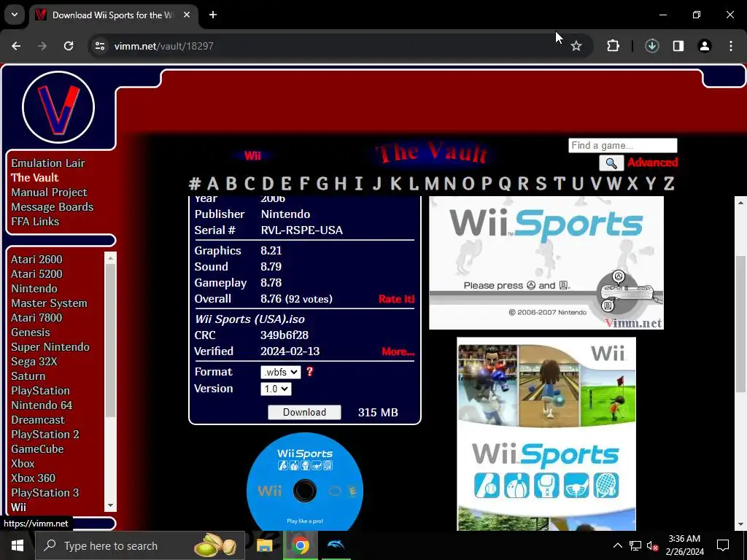Open the Format .wbfs dropdown
The width and height of the screenshot is (747, 560).
tap(281, 372)
